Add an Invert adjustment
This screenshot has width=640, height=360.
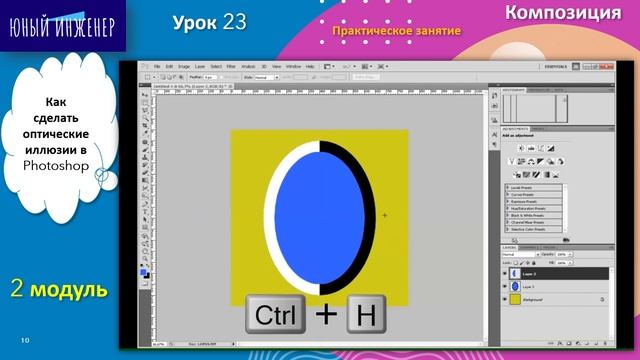[517, 175]
